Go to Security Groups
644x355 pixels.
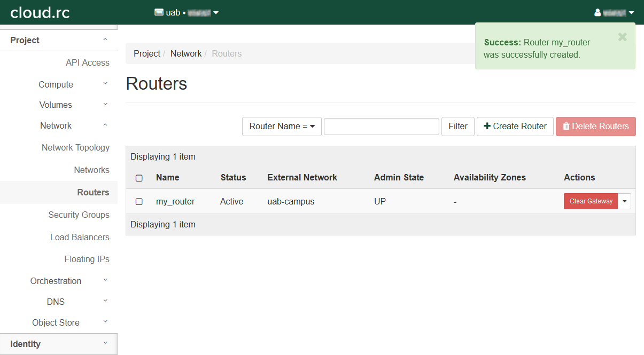point(79,215)
